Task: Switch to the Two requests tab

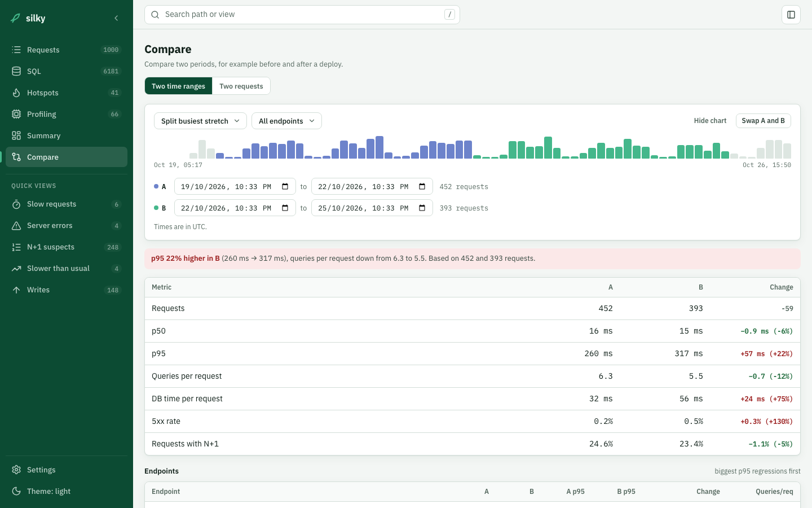Action: (241, 86)
